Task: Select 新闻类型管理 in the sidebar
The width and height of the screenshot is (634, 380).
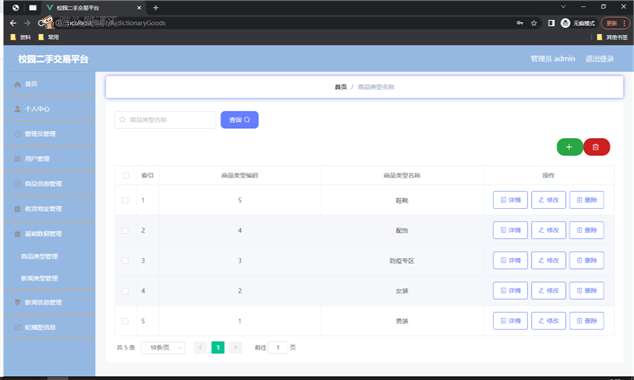Action: (x=39, y=278)
